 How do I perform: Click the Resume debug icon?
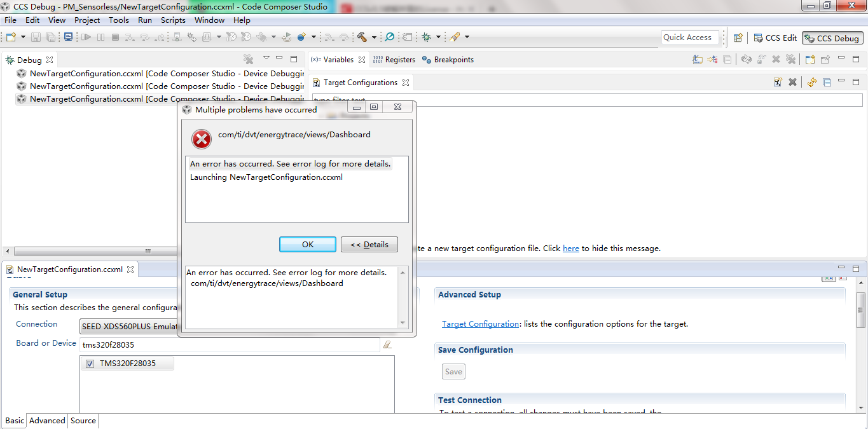(86, 37)
